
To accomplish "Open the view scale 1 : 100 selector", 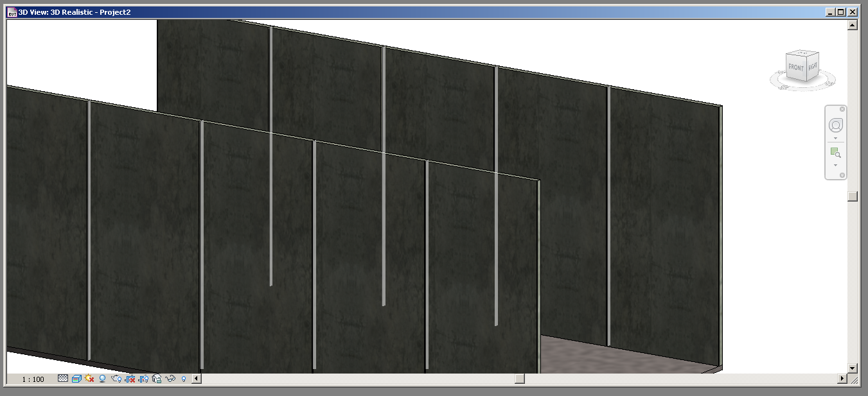I will point(33,379).
